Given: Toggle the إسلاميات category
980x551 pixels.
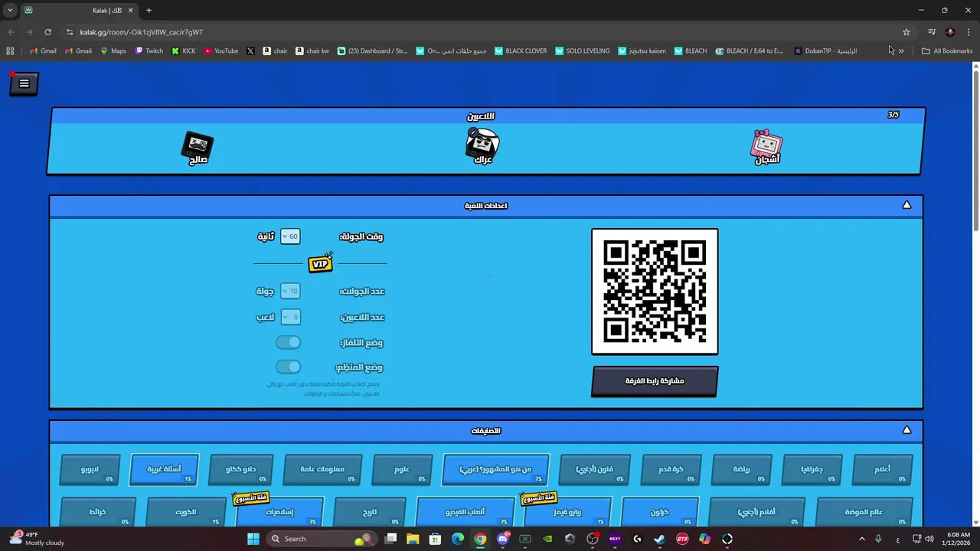Looking at the screenshot, I should pyautogui.click(x=279, y=512).
